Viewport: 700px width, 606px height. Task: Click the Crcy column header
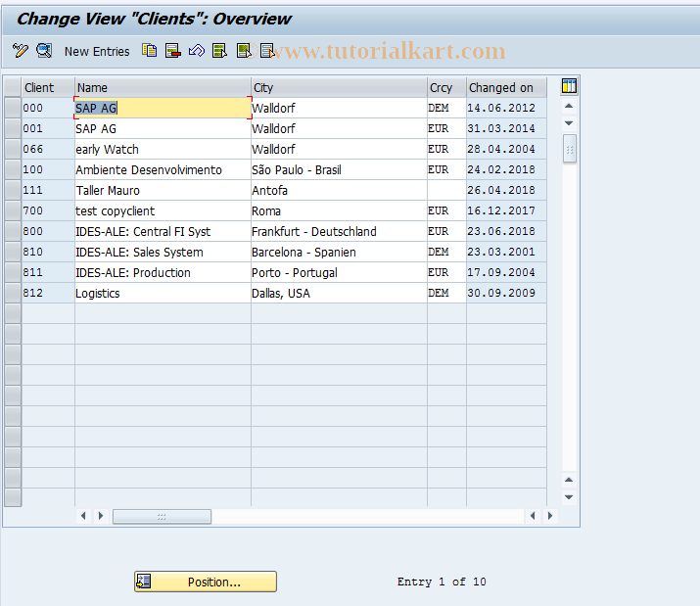[x=446, y=87]
